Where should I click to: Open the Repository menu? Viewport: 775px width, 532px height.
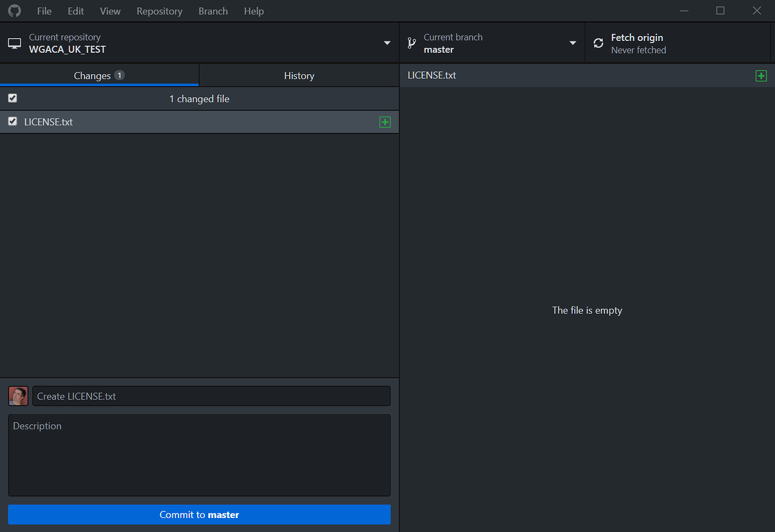(159, 11)
